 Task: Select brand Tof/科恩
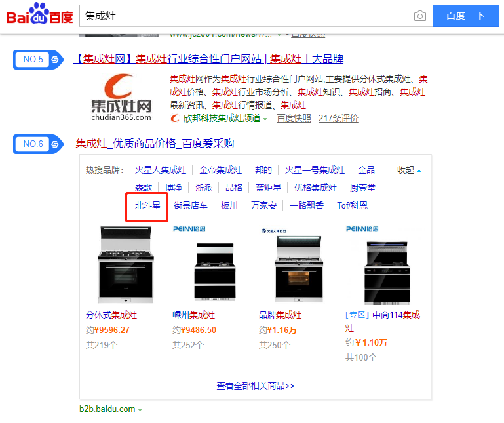click(352, 205)
